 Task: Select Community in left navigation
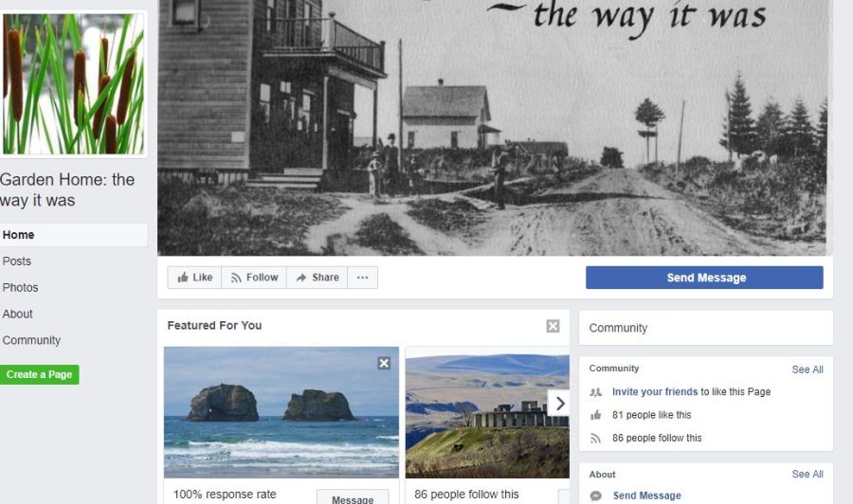[31, 340]
